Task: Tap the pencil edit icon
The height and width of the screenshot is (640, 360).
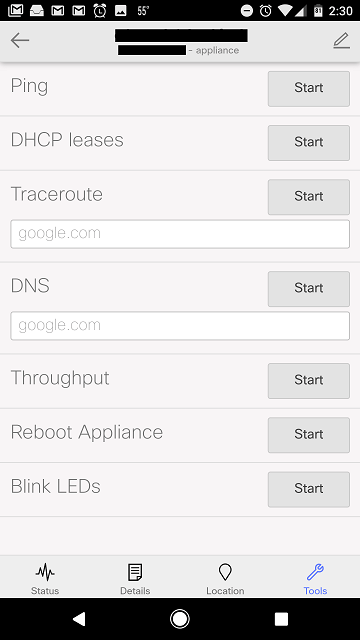Action: (341, 41)
